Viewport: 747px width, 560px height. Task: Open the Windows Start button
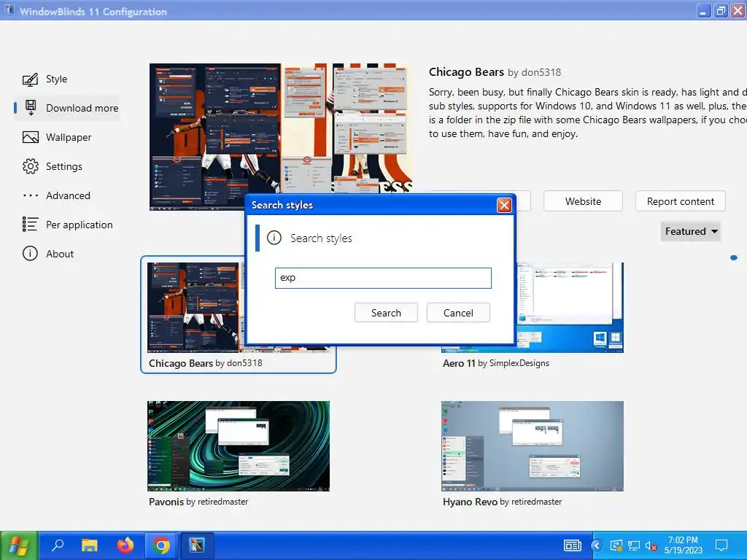[18, 545]
